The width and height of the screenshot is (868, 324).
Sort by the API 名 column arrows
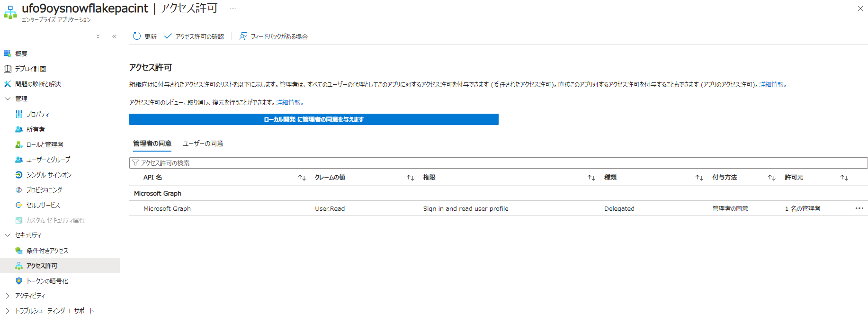coord(302,178)
